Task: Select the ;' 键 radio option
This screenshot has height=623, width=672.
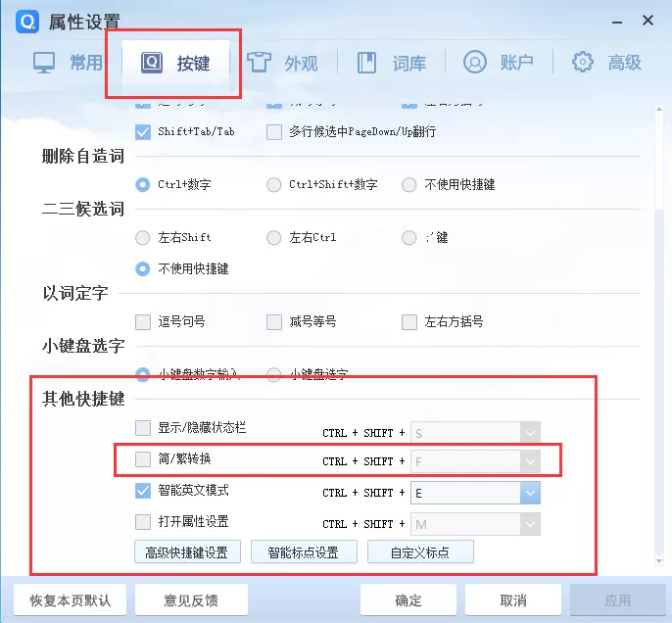Action: pyautogui.click(x=408, y=238)
